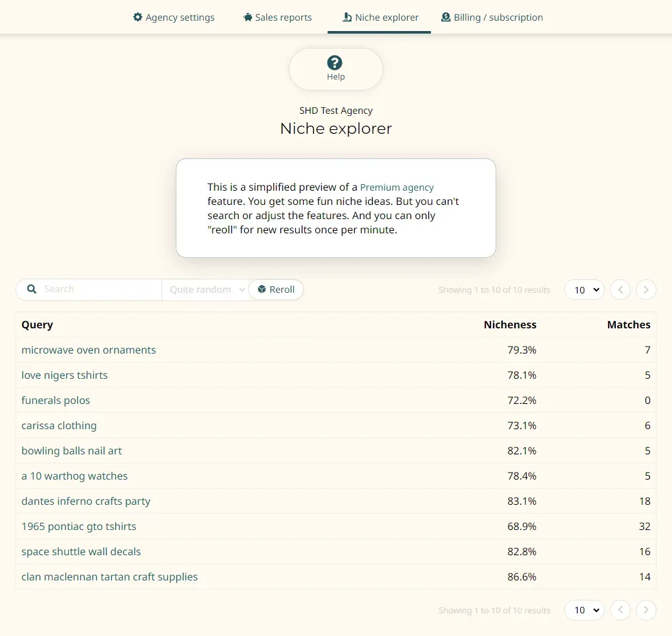The image size is (672, 636).
Task: Expand the bottom results-per-page dropdown
Action: [584, 610]
